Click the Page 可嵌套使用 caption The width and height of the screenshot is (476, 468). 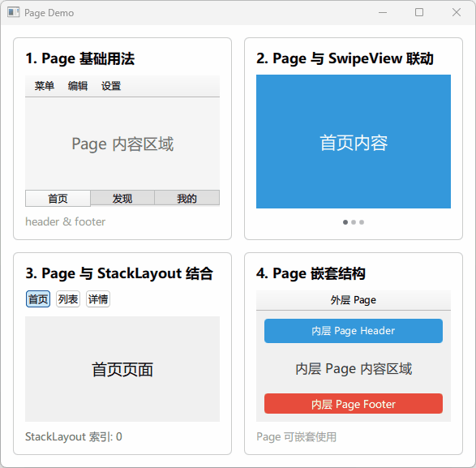click(296, 437)
